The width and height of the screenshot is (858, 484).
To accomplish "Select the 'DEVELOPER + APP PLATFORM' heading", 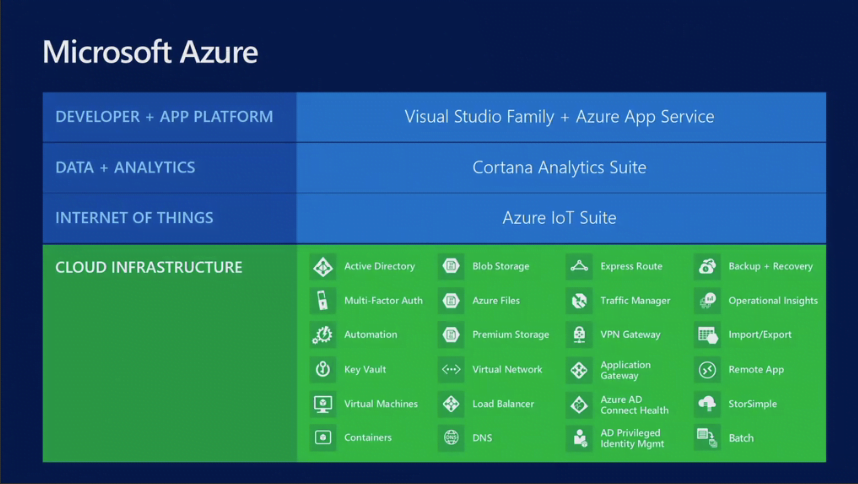I will [x=164, y=116].
